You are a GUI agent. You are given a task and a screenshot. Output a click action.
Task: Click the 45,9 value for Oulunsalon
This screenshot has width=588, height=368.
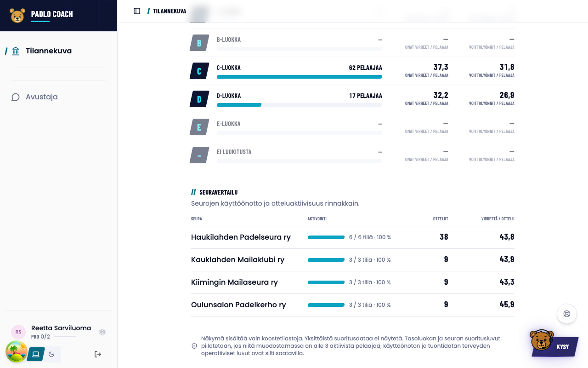[507, 305]
